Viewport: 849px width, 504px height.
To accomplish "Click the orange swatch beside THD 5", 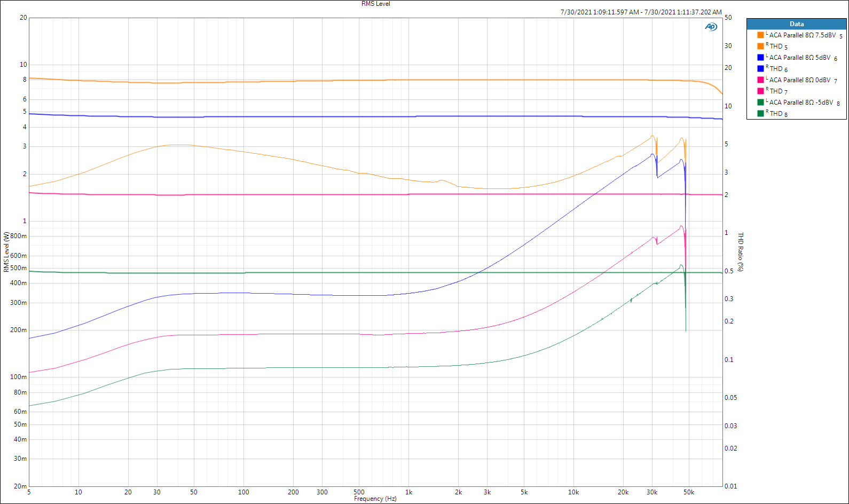I will coord(760,46).
